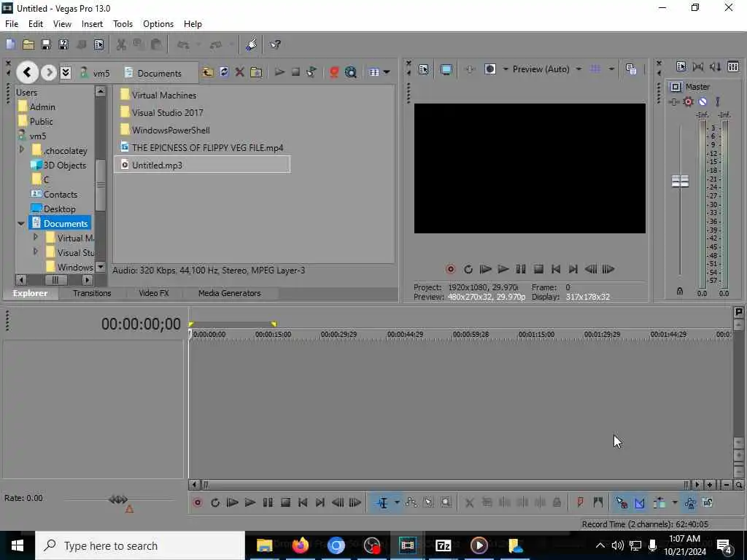Screen dimensions: 747x560
Task: Pause playback on timeline transport
Action: [x=268, y=502]
